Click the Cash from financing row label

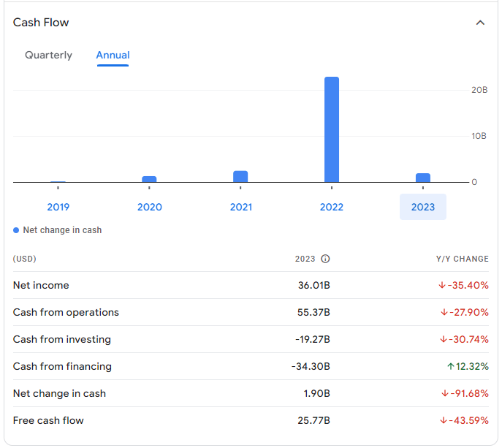(x=62, y=366)
